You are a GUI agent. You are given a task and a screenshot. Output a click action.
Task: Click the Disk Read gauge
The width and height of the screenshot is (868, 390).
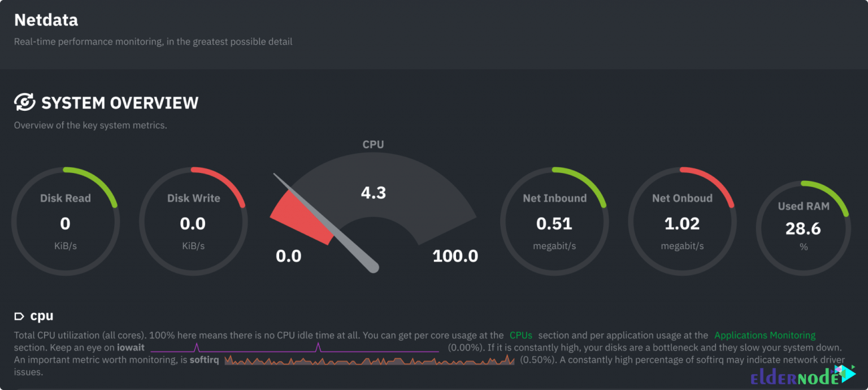tap(65, 221)
